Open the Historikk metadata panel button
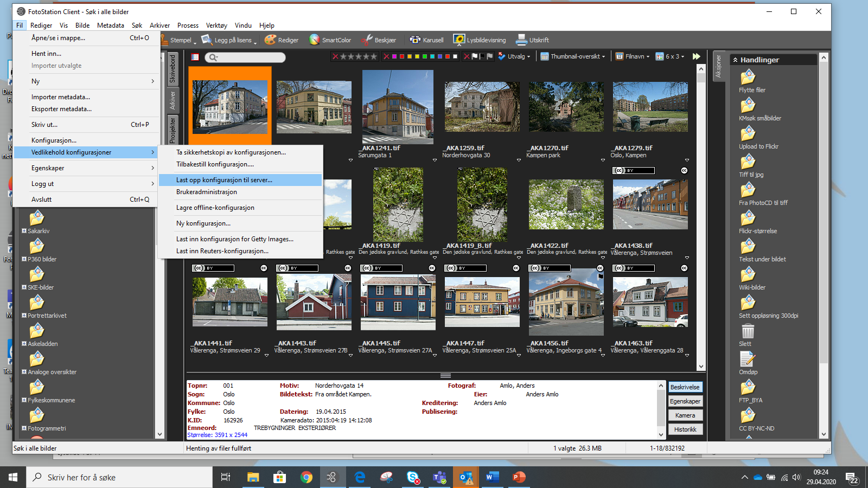The height and width of the screenshot is (488, 868). [685, 429]
